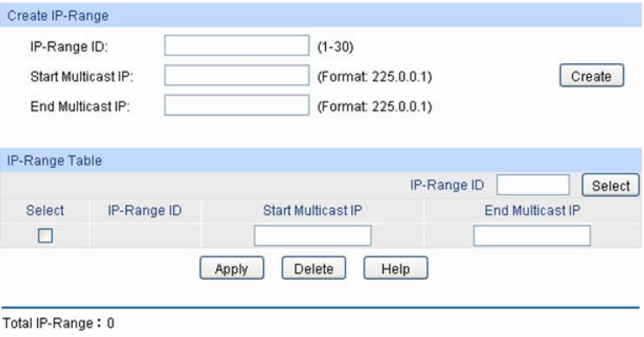Click the "Start Multicast IP:" label in Create section
644x337 pixels.
tap(82, 76)
